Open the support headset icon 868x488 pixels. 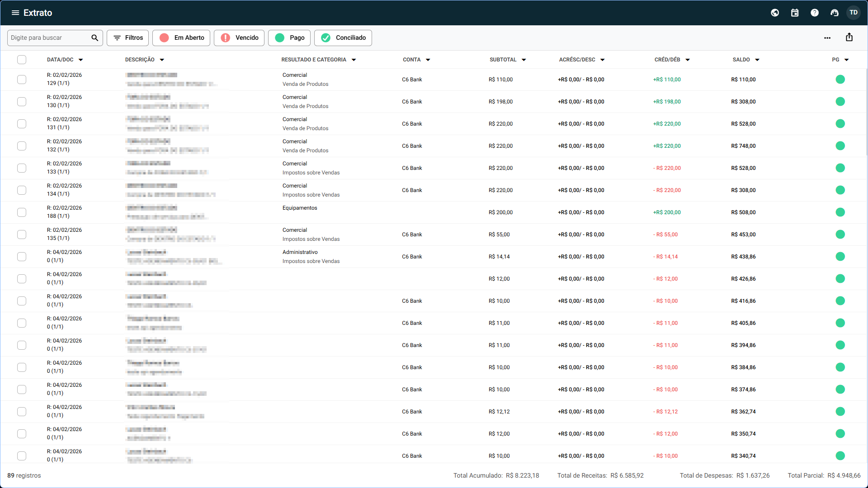[835, 13]
